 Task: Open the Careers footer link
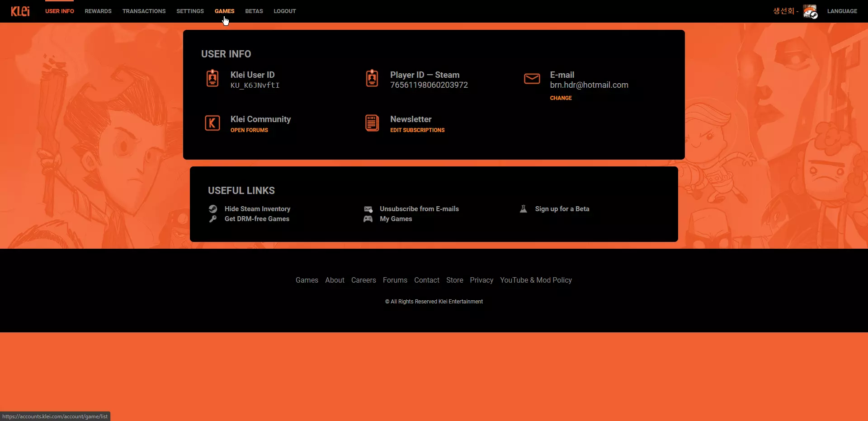363,280
